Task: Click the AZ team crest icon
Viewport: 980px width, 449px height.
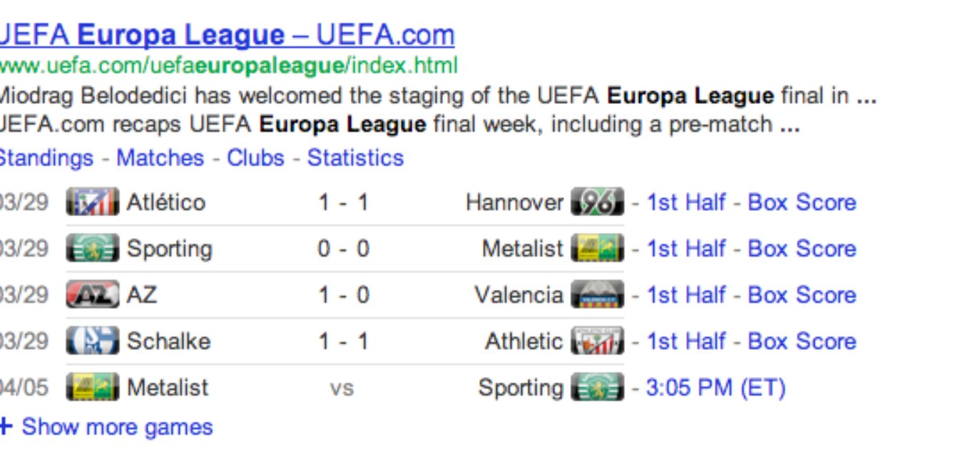Action: pyautogui.click(x=92, y=295)
